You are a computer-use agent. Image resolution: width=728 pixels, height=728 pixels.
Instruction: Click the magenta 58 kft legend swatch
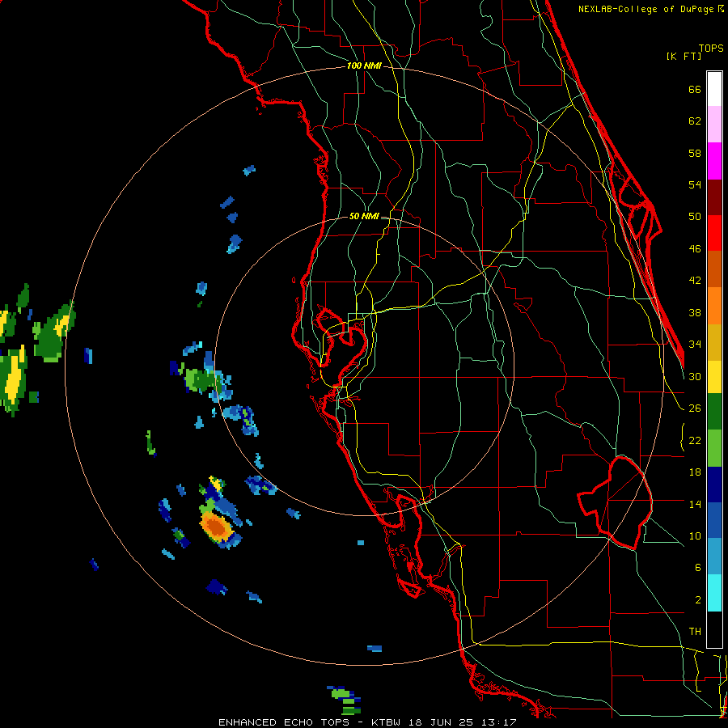tap(714, 161)
